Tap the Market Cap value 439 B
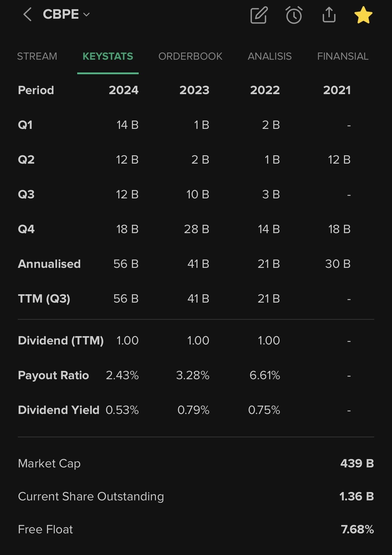This screenshot has width=392, height=555. click(357, 463)
